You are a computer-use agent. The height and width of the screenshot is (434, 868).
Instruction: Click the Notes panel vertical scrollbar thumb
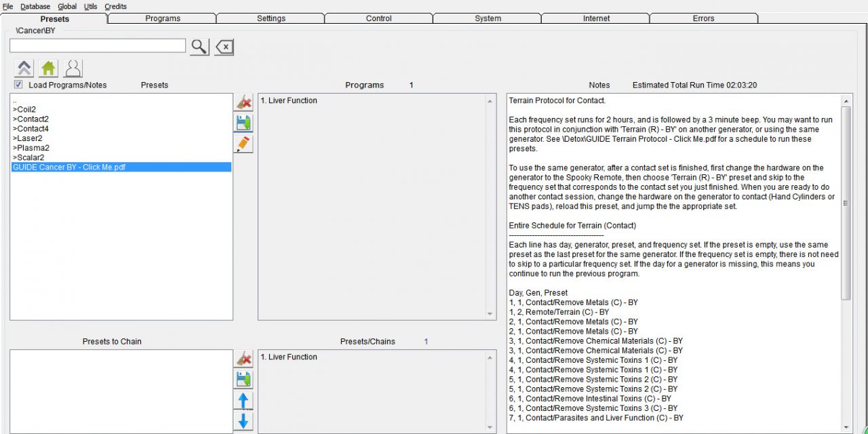(846, 203)
